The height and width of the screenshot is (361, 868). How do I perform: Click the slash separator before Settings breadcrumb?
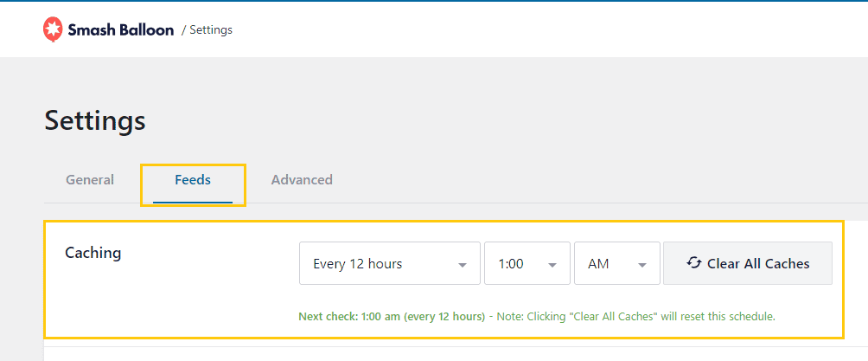[184, 29]
